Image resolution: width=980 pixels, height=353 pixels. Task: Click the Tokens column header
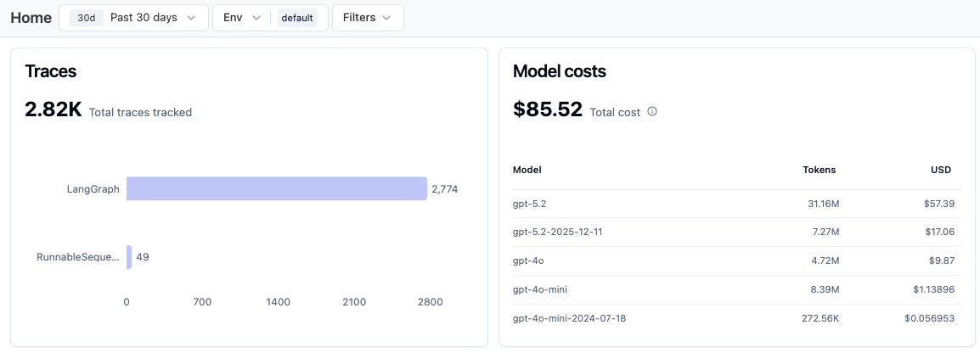(x=819, y=170)
